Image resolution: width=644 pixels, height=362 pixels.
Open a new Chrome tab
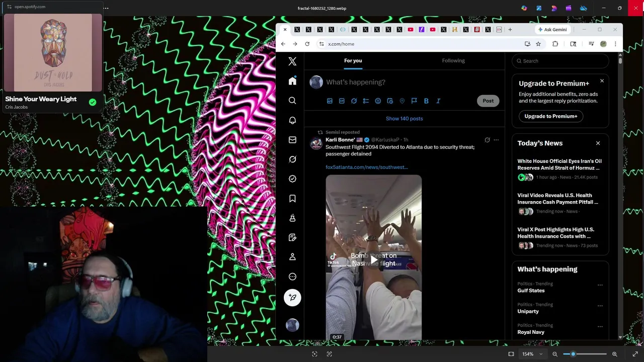510,30
